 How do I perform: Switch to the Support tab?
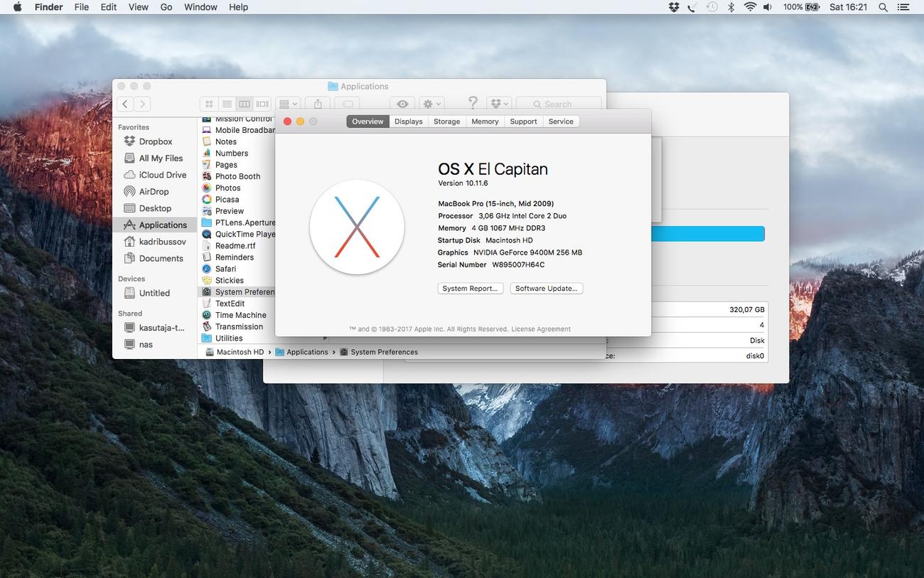pos(524,122)
